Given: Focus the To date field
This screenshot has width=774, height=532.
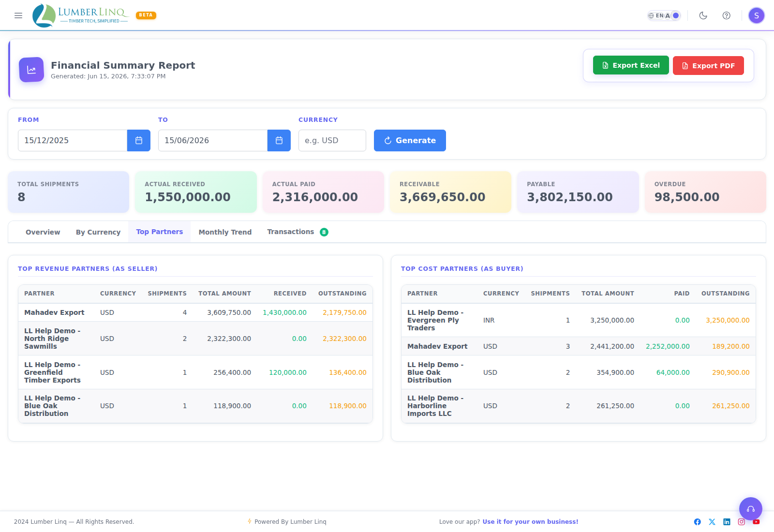Looking at the screenshot, I should point(213,140).
